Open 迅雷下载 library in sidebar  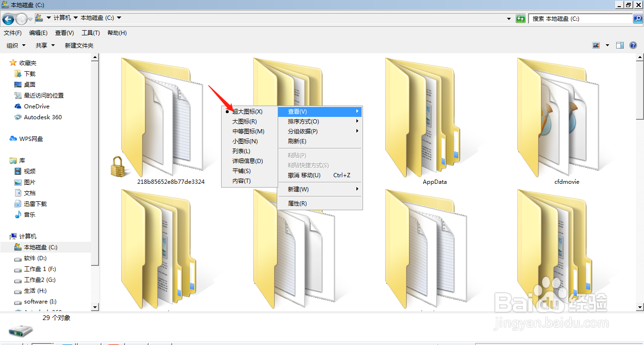pos(31,204)
